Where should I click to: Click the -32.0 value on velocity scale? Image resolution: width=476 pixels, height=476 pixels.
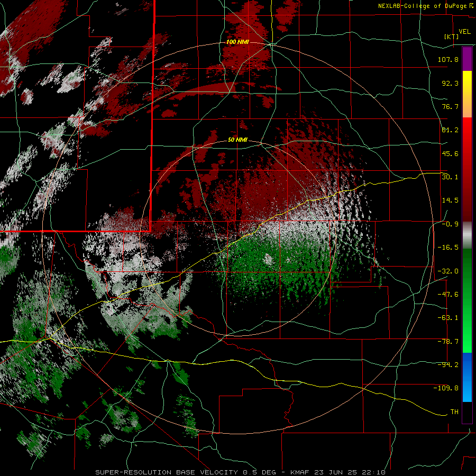point(448,271)
